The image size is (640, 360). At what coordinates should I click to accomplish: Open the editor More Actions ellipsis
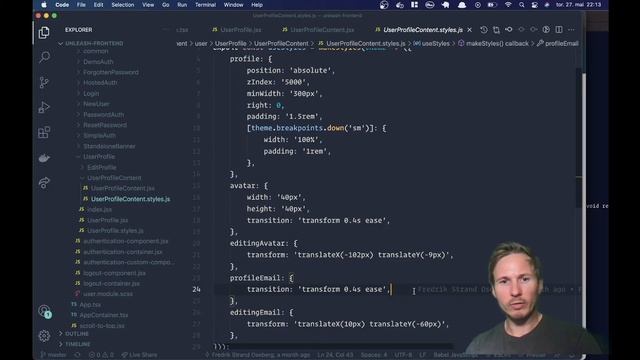pos(571,30)
